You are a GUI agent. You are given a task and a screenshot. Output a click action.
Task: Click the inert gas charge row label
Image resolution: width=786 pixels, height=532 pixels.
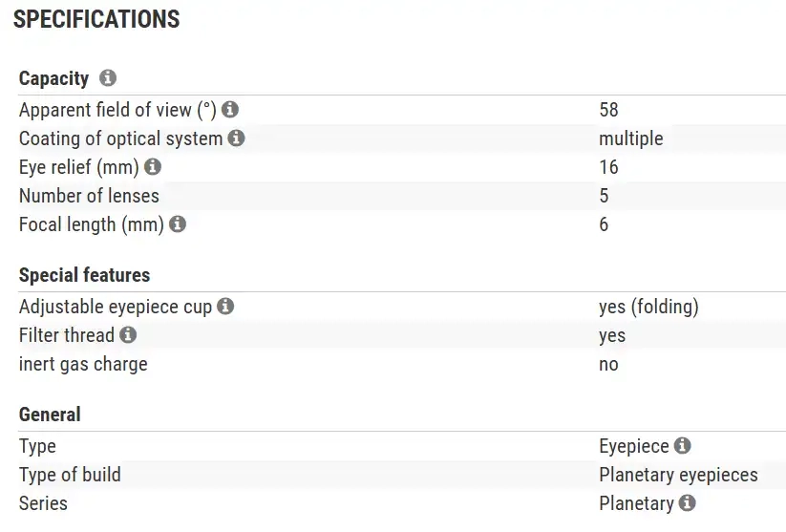83,364
